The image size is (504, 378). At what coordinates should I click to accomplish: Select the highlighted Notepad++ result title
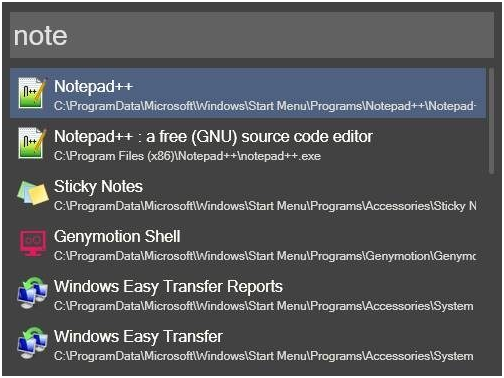pos(93,87)
